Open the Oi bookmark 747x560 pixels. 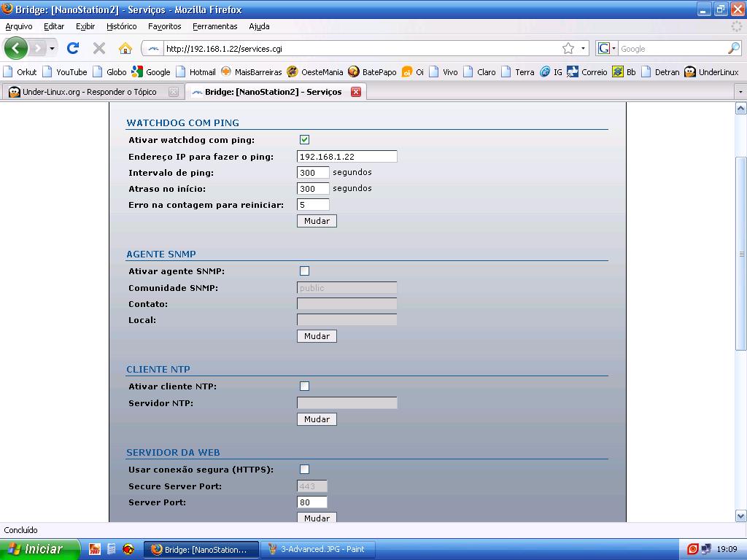[413, 72]
